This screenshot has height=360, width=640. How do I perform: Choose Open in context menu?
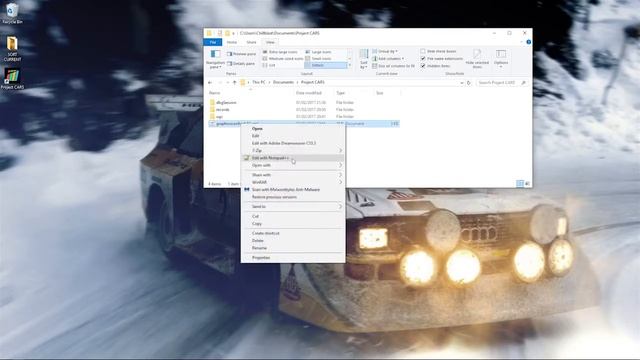pos(293,129)
